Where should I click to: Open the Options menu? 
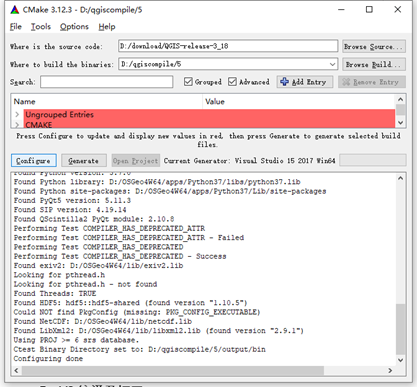click(74, 27)
